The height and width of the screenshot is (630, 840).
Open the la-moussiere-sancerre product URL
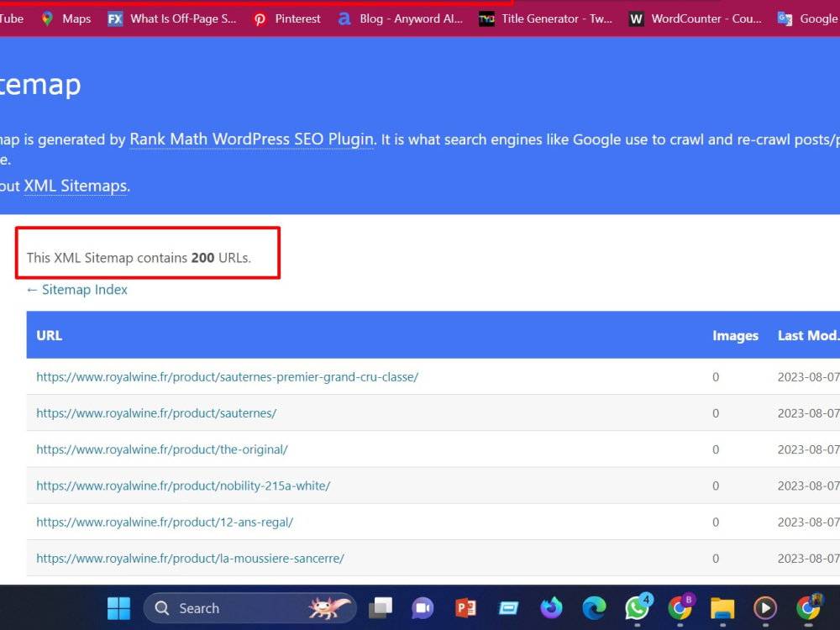190,559
